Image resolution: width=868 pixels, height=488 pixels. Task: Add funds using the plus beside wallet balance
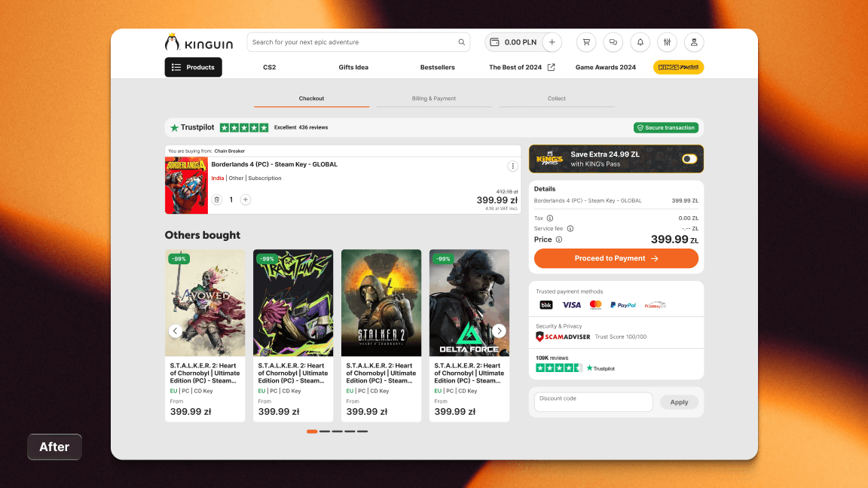[552, 42]
